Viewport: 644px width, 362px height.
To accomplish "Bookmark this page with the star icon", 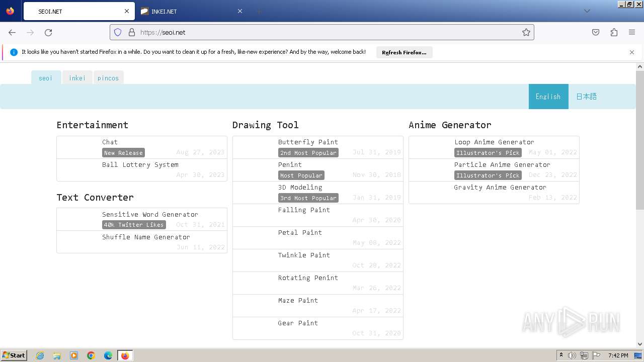I will point(526,32).
